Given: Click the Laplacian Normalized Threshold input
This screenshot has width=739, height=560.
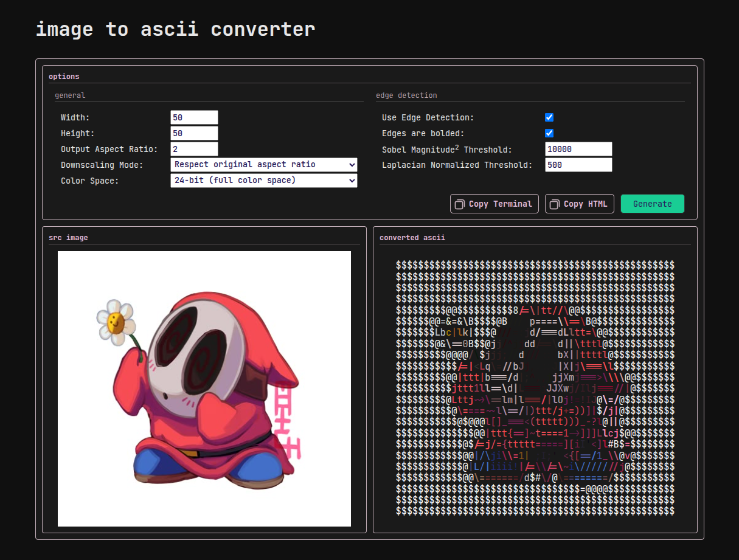Looking at the screenshot, I should pos(578,165).
